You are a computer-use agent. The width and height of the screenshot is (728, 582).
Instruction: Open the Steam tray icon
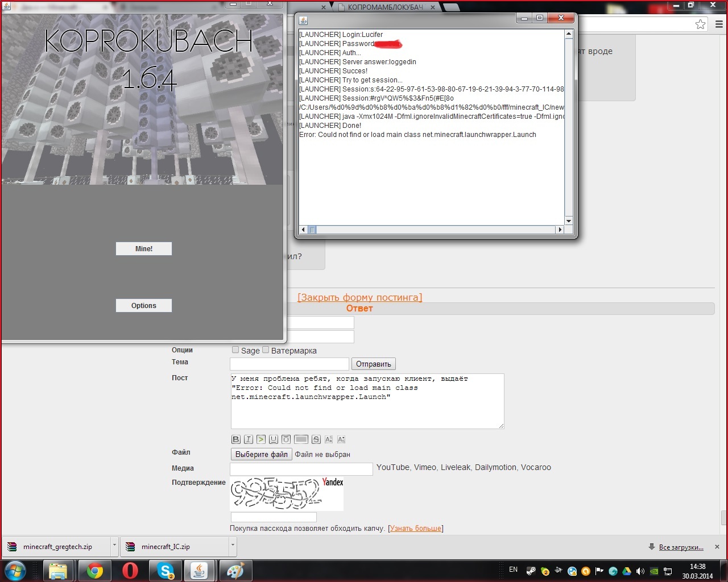pos(531,571)
